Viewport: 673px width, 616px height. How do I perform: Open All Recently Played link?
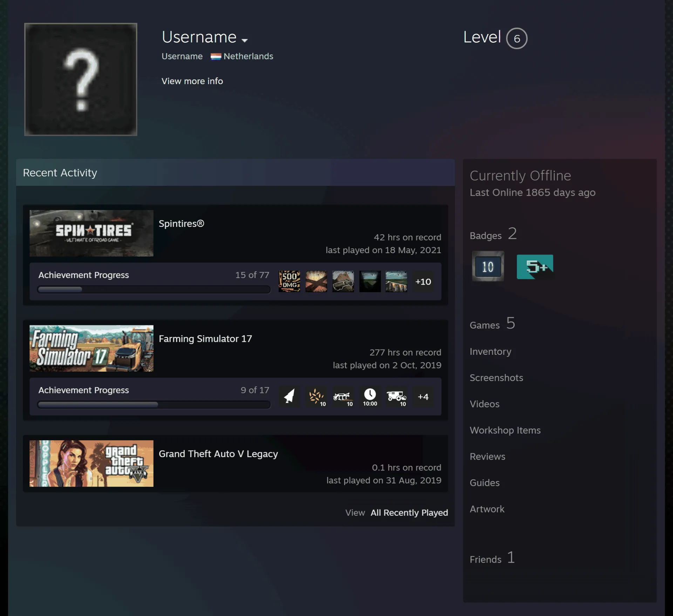point(409,513)
